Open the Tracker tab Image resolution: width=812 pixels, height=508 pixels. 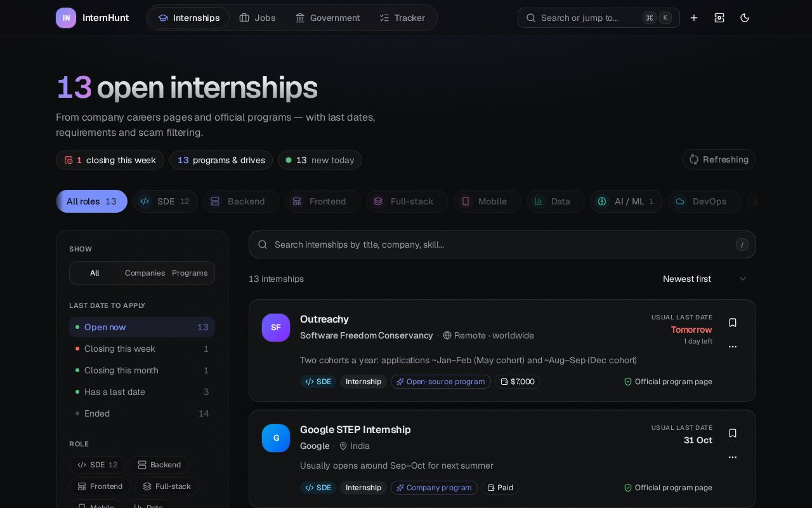click(402, 18)
